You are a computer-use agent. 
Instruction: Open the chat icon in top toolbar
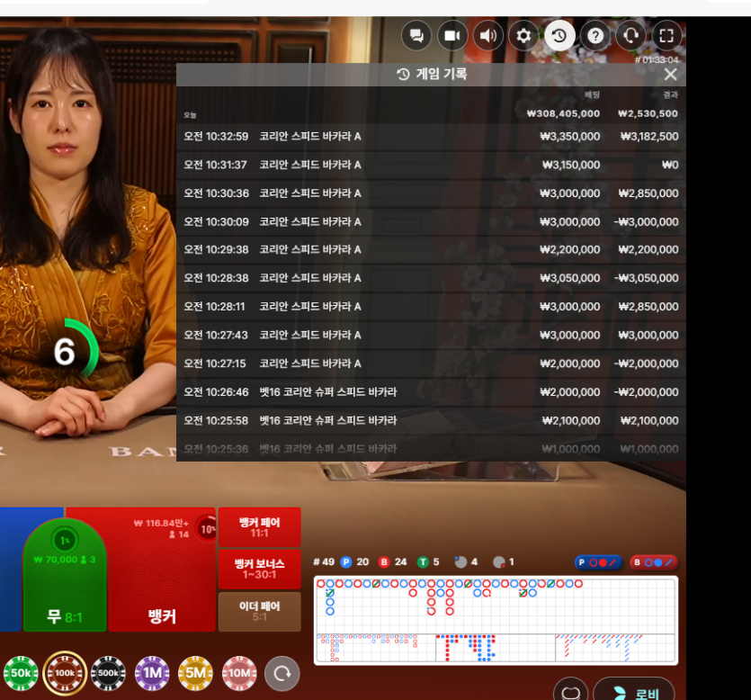pos(416,35)
